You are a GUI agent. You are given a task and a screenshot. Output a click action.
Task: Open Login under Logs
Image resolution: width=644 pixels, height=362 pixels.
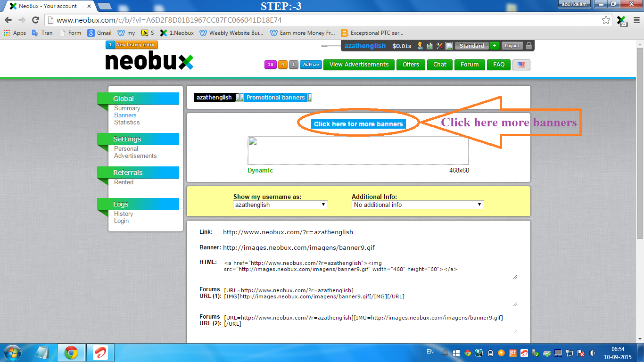121,221
